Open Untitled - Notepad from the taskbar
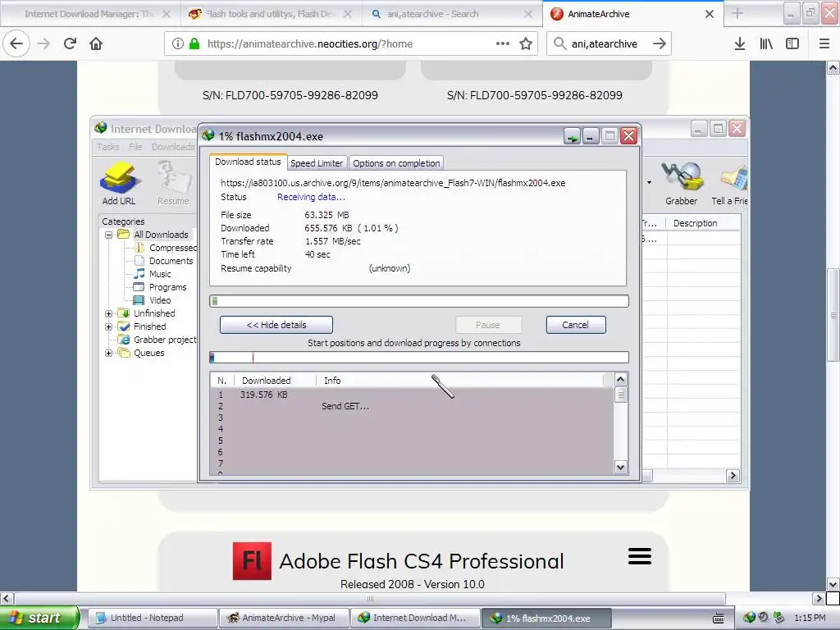The height and width of the screenshot is (630, 840). coord(152,618)
